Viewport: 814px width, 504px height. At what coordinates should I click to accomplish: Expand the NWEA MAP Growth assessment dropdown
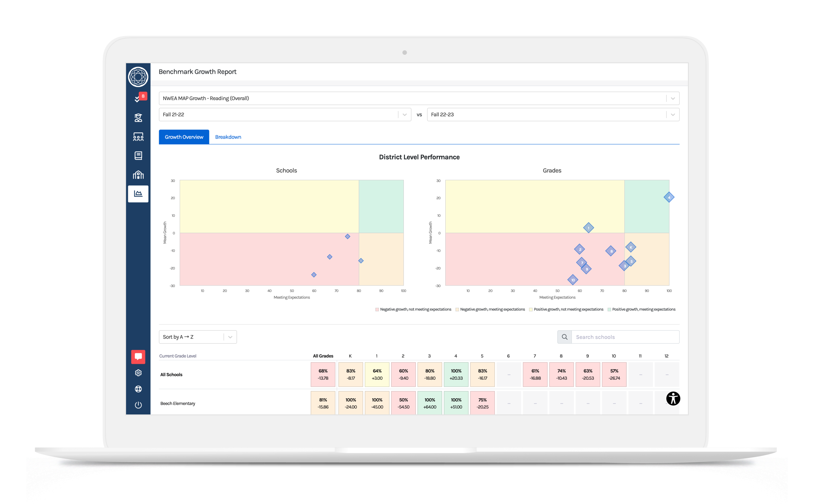coord(419,98)
